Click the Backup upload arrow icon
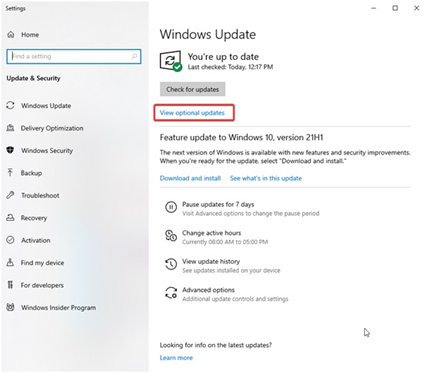The height and width of the screenshot is (373, 427). [10, 173]
